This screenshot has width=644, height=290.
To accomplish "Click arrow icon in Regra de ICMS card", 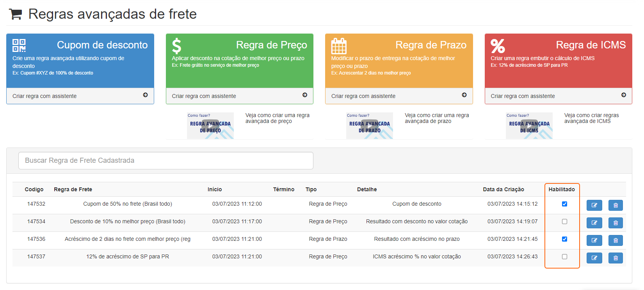I will tap(623, 95).
